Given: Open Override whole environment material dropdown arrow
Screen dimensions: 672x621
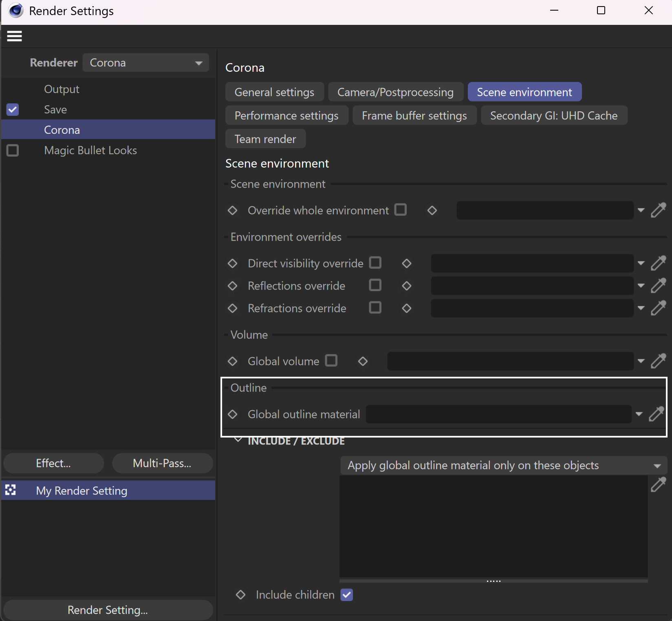Looking at the screenshot, I should pos(641,210).
